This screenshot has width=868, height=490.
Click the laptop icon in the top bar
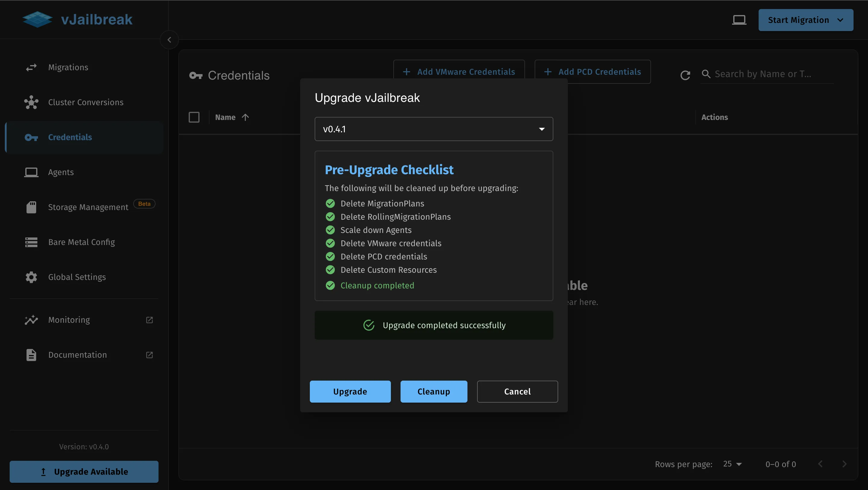739,20
